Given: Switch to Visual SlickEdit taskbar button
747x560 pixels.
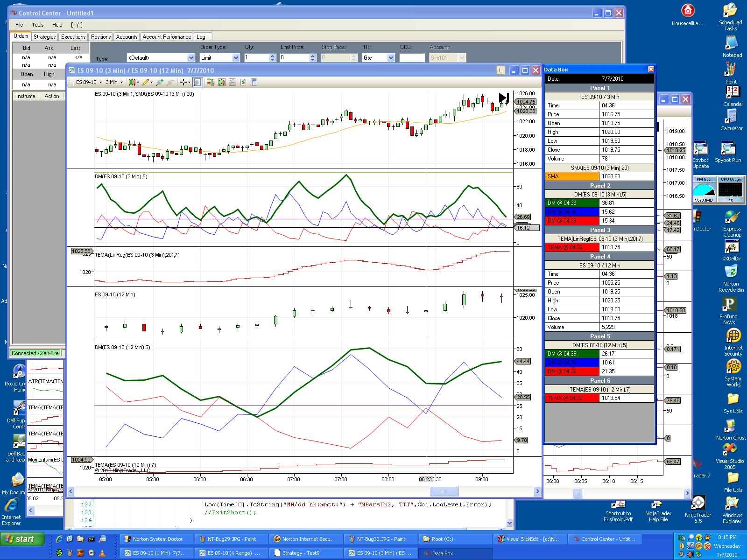Looking at the screenshot, I should [530, 539].
